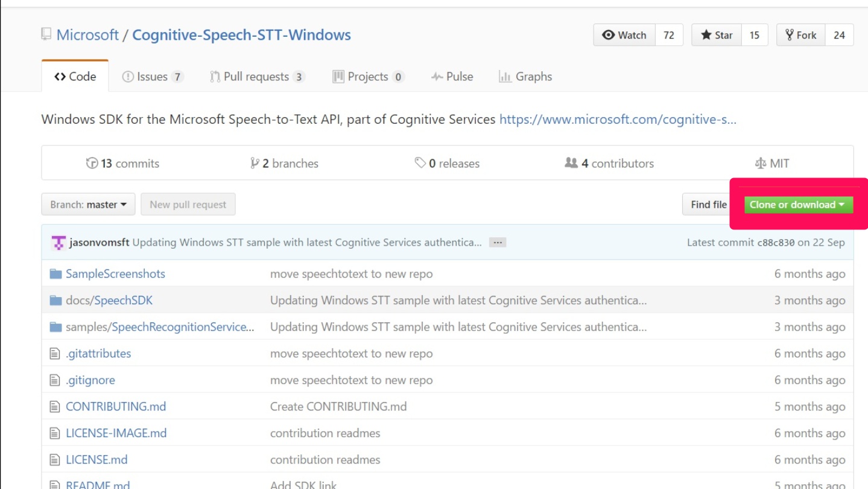The width and height of the screenshot is (868, 489).
Task: Open 'contribution readmes' commit for LICENSE.md
Action: coord(325,460)
